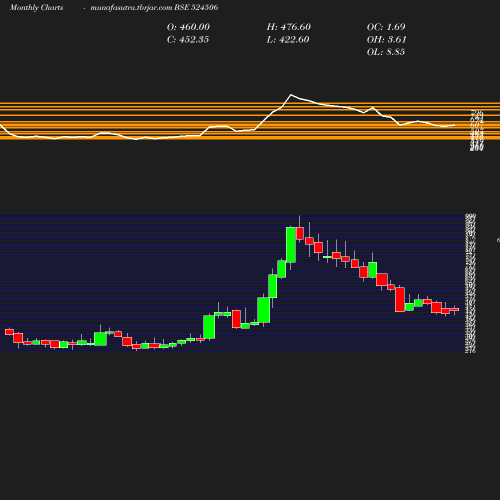Select the high price 'H: 476.60'

(289, 27)
